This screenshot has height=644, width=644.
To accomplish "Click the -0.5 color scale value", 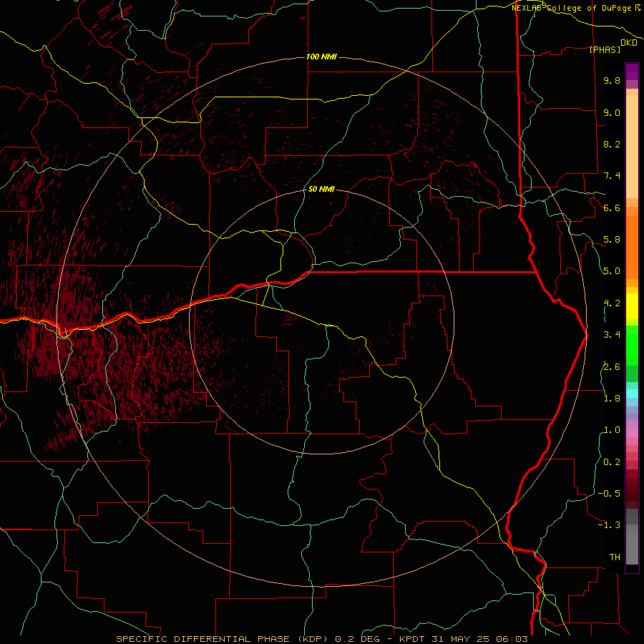I will tap(609, 494).
